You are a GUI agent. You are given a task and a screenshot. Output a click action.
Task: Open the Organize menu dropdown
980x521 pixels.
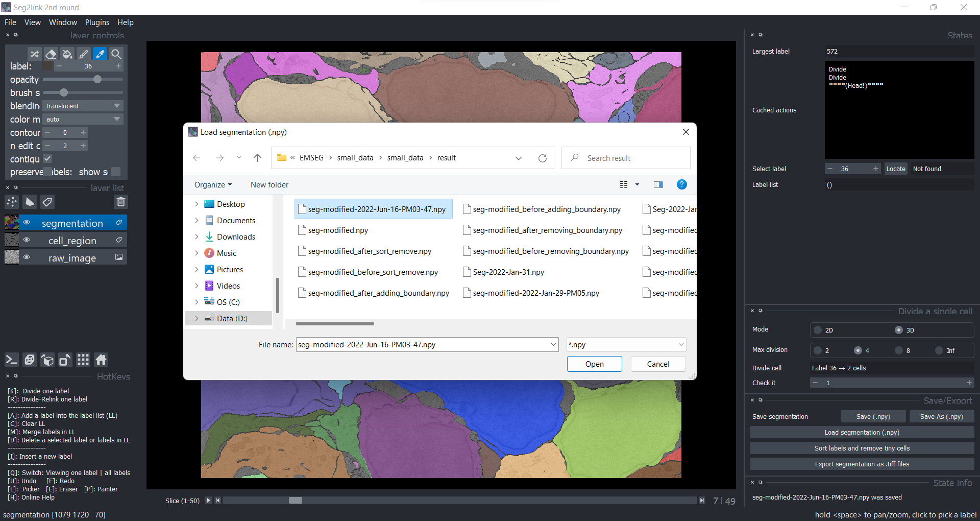[213, 184]
